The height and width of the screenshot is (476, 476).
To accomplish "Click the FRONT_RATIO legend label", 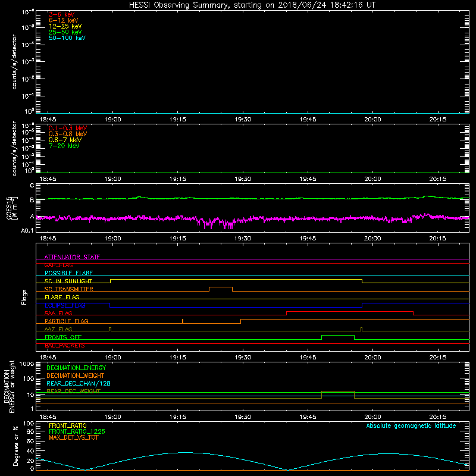I will [68, 425].
